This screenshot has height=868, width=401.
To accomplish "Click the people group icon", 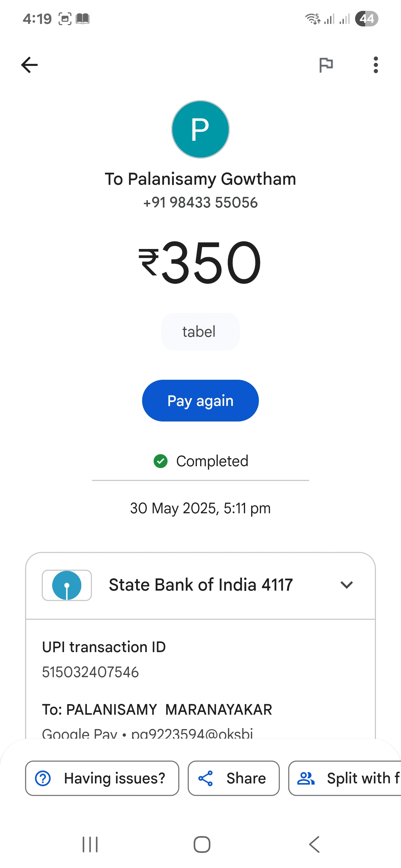I will [306, 778].
